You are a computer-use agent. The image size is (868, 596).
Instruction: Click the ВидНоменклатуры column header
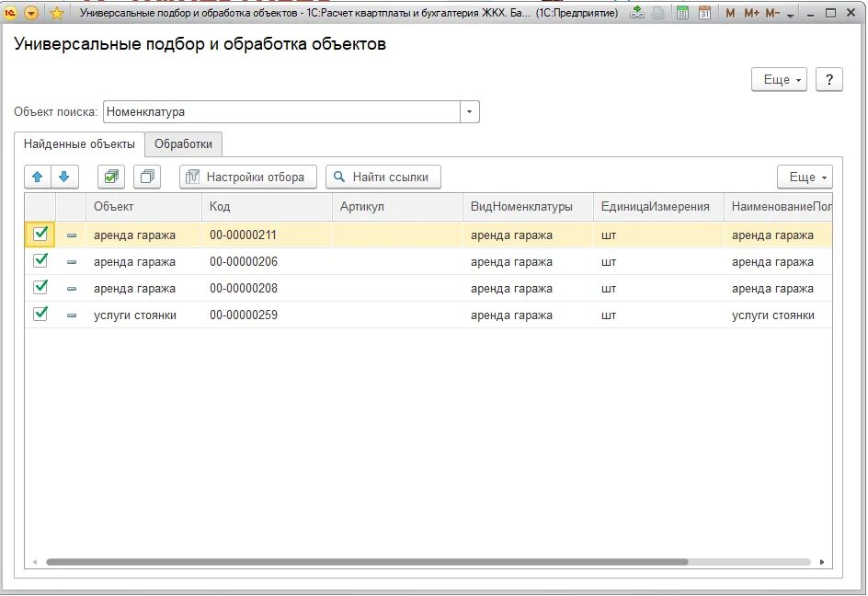528,207
